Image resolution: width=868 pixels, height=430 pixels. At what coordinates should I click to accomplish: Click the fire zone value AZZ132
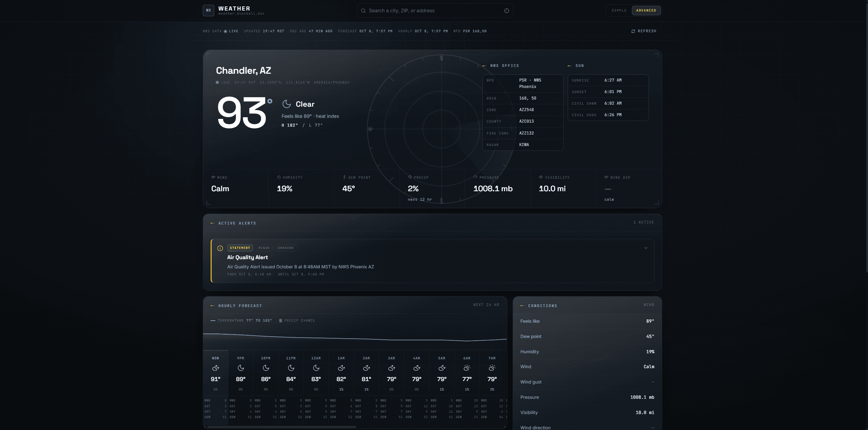(527, 133)
